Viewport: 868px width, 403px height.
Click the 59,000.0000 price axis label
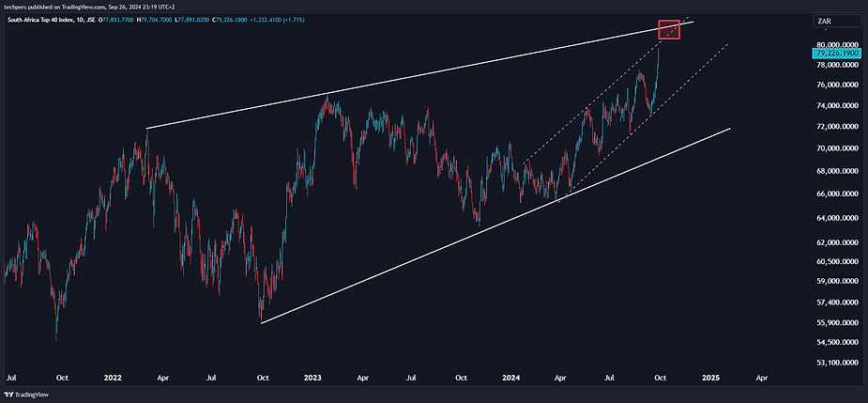(x=840, y=281)
